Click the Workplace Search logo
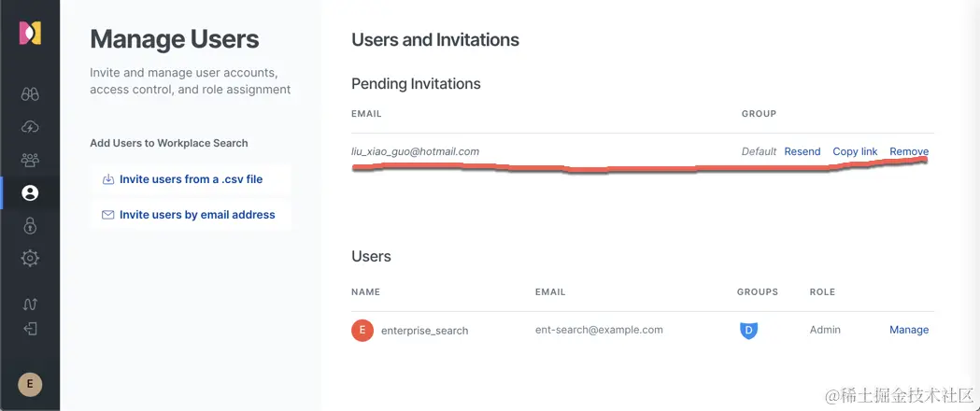Image resolution: width=980 pixels, height=411 pixels. coord(30,34)
